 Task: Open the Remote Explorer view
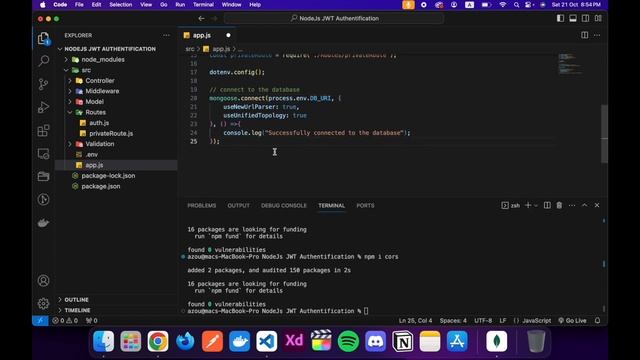(x=43, y=153)
